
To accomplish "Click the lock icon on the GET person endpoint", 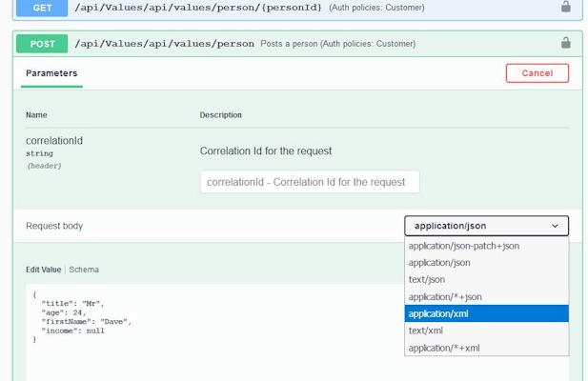I will [x=566, y=7].
